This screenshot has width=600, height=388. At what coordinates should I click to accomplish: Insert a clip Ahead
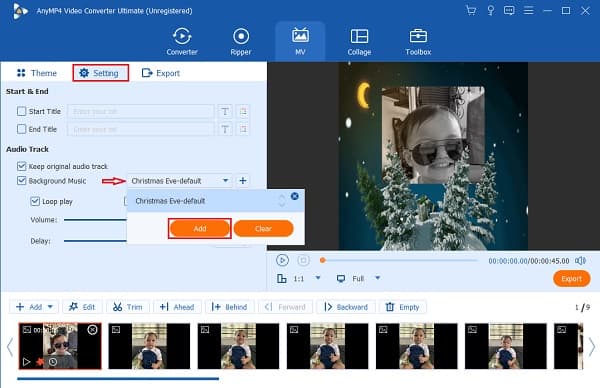(177, 307)
